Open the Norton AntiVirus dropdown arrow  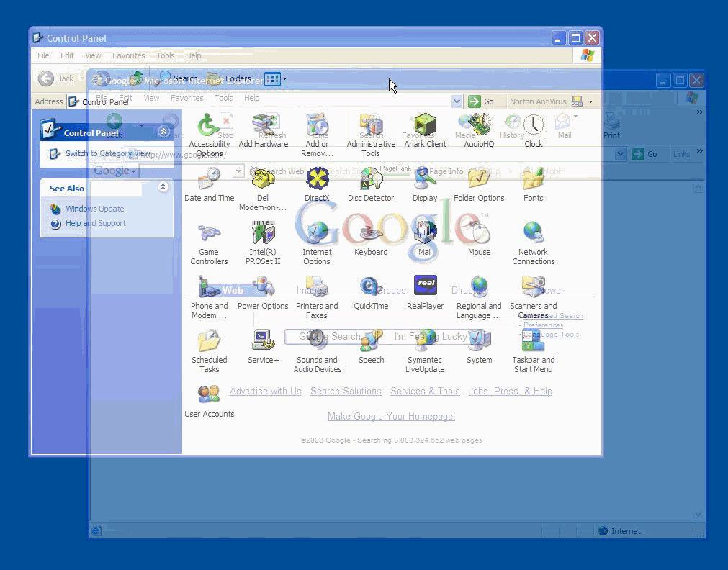pos(590,101)
